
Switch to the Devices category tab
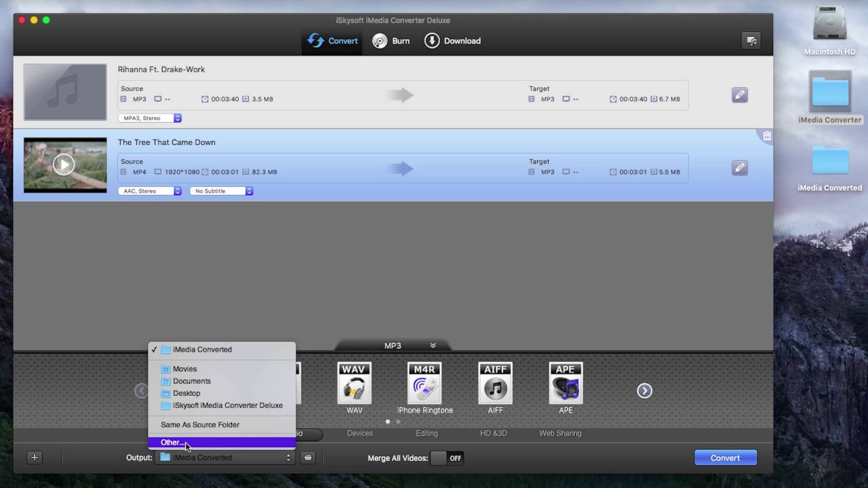(360, 433)
